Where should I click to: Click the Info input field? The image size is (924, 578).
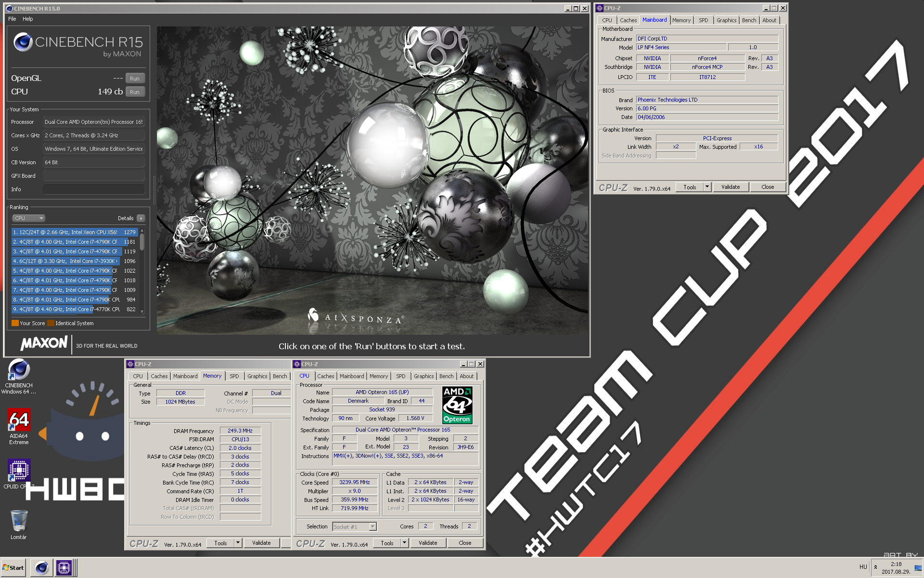coord(94,189)
